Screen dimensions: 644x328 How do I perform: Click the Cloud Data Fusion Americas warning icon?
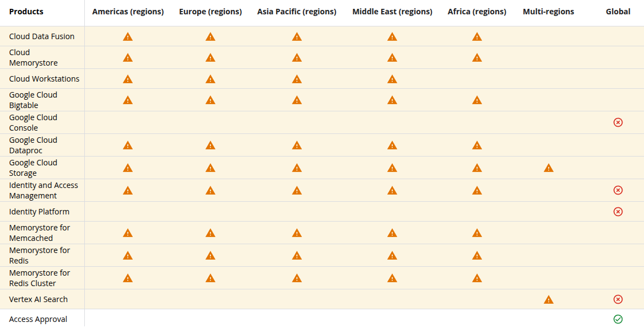pyautogui.click(x=128, y=36)
